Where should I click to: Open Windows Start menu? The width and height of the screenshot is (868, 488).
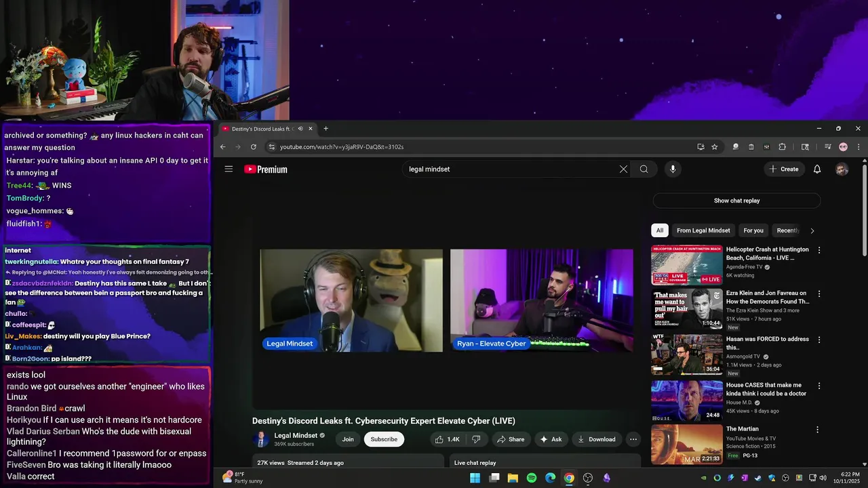[475, 478]
